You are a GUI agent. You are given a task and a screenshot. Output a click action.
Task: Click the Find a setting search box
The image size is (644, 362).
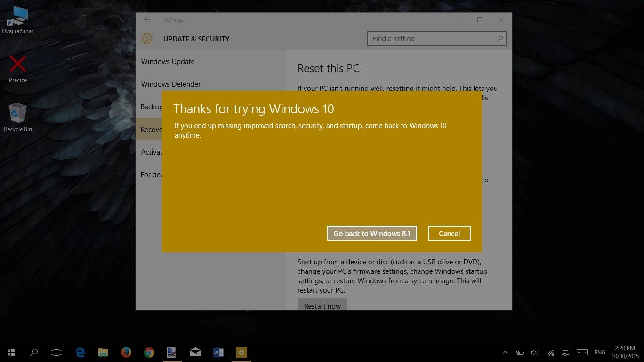click(432, 39)
